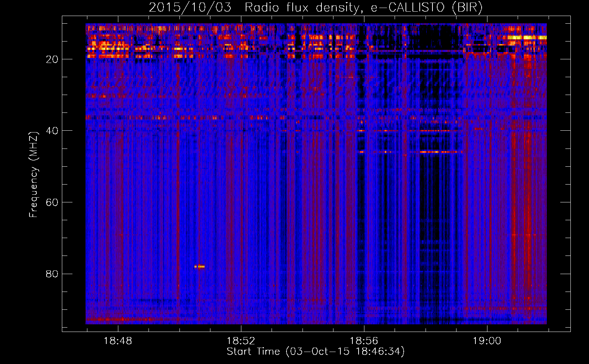
Task: Select the "Frequency (MHZ)" y-axis label
Action: [x=33, y=175]
